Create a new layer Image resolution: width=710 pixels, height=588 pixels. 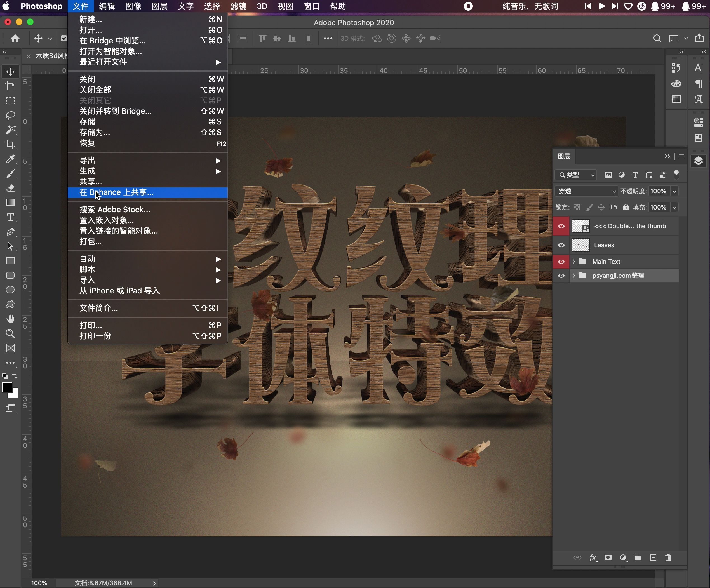(x=653, y=558)
